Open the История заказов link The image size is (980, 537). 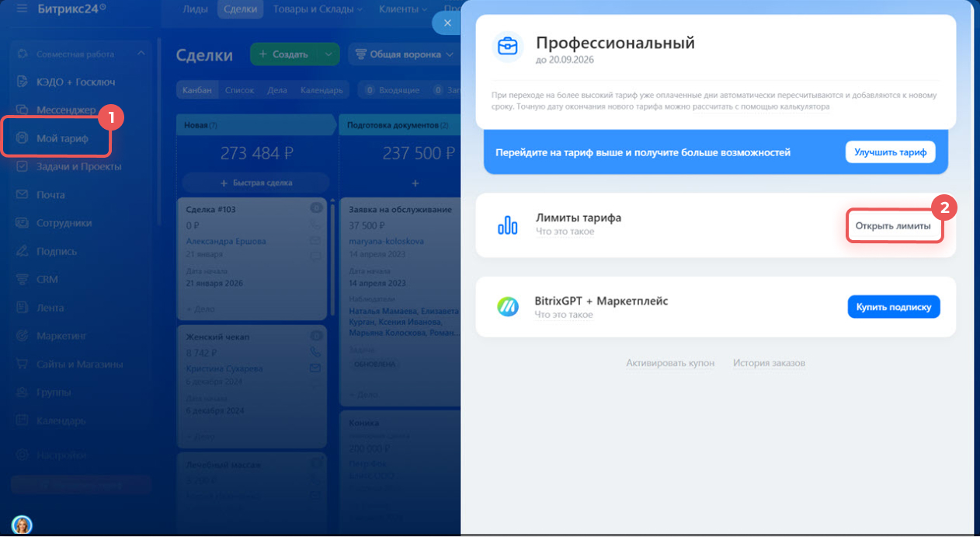pyautogui.click(x=769, y=363)
